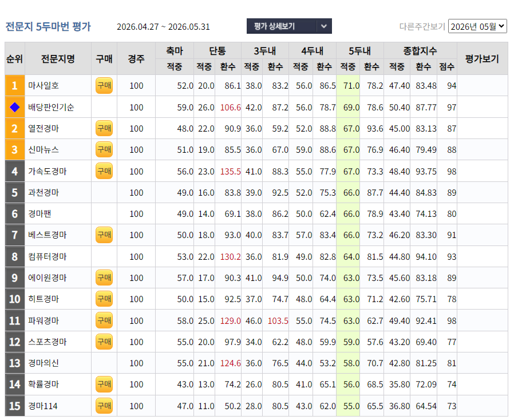The width and height of the screenshot is (514, 420).
Task: Click the 평가보기 column header
Action: (x=482, y=58)
